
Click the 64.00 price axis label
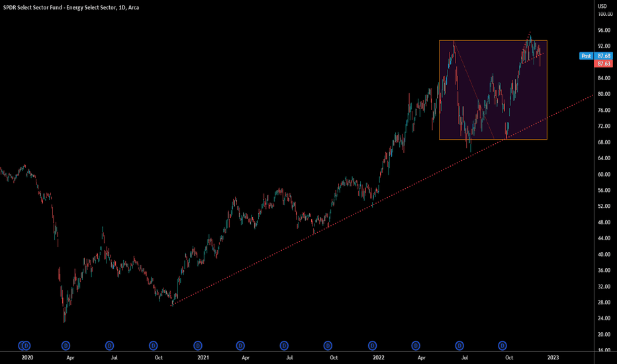point(604,158)
